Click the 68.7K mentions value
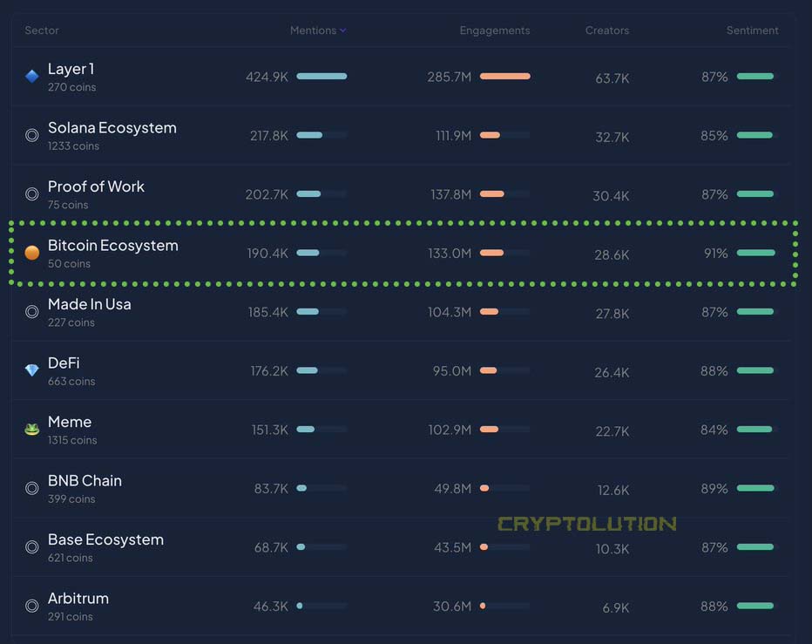812x644 pixels. coord(271,547)
